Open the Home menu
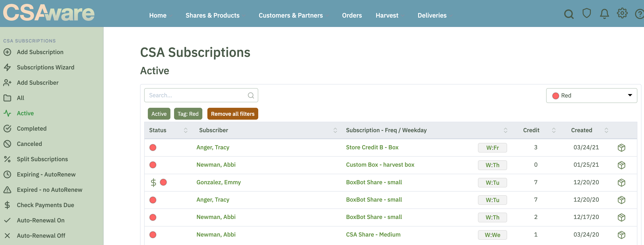Image resolution: width=644 pixels, height=245 pixels. click(x=158, y=15)
